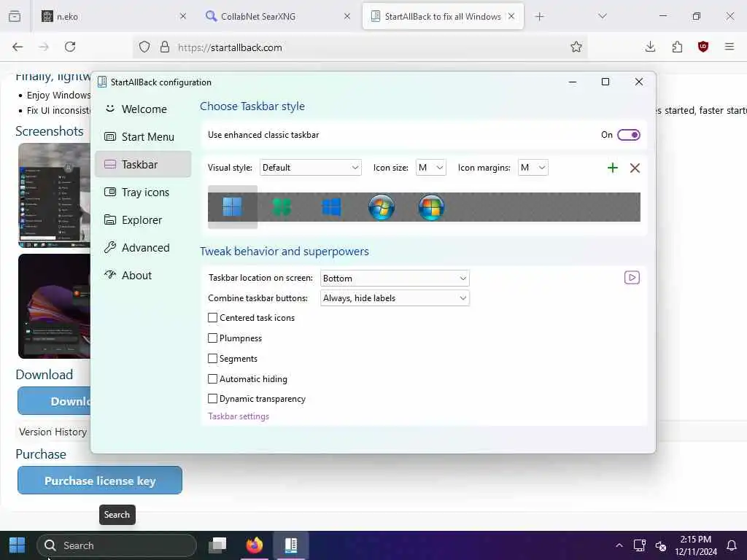Click the second dark wallpaper screenshot thumbnail
Screen dimensions: 747x560
point(54,306)
